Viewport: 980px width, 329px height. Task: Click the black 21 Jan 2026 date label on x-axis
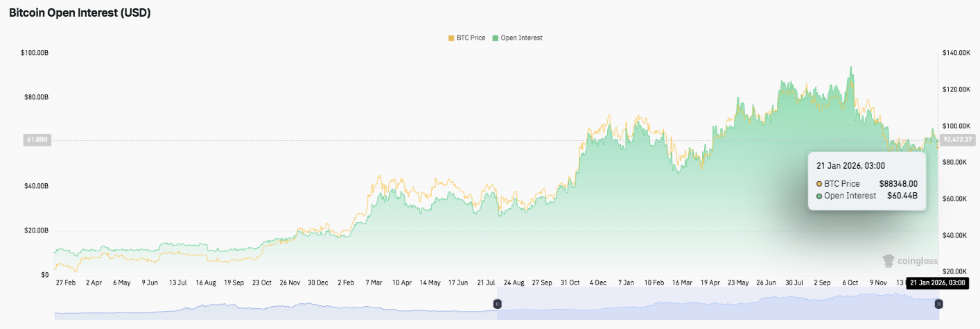click(937, 282)
